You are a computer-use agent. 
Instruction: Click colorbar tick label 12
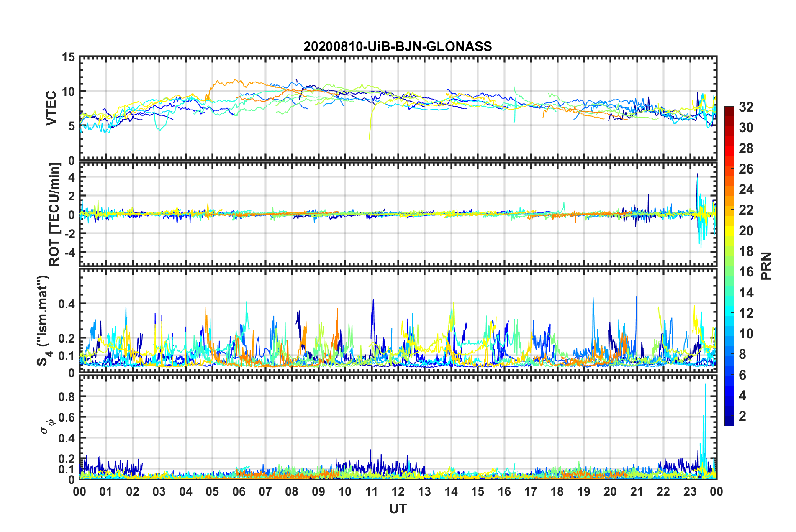coord(746,313)
